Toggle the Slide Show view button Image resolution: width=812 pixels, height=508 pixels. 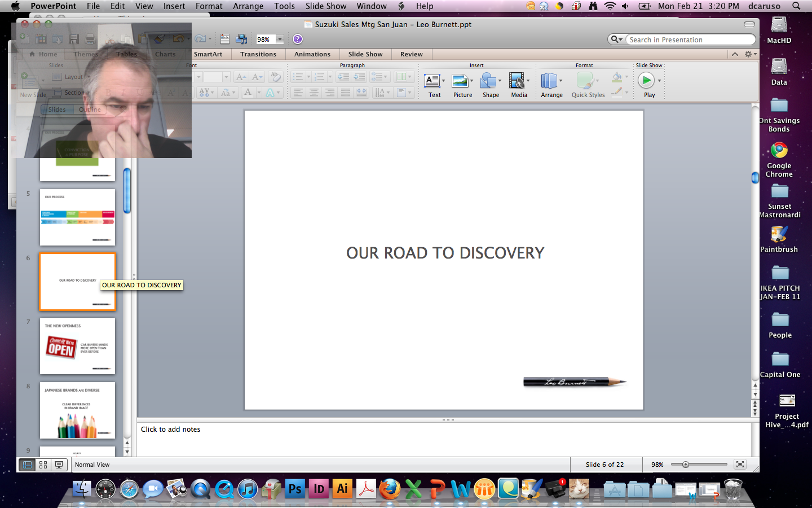tap(59, 465)
